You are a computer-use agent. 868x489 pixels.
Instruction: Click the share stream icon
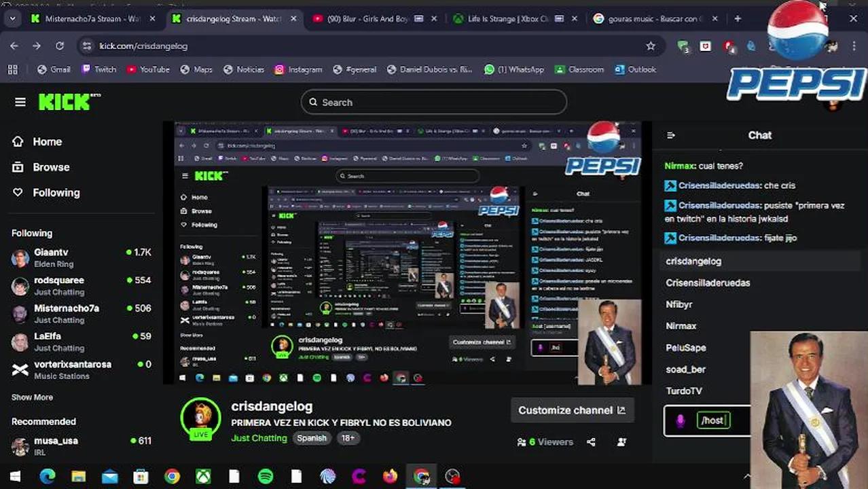591,442
